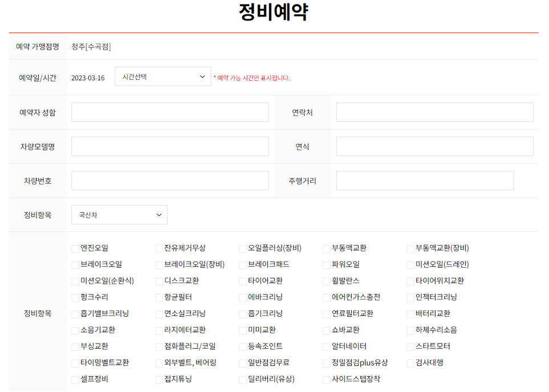Check the 타이밍벨트교환 item
This screenshot has width=549, height=392.
click(x=75, y=364)
